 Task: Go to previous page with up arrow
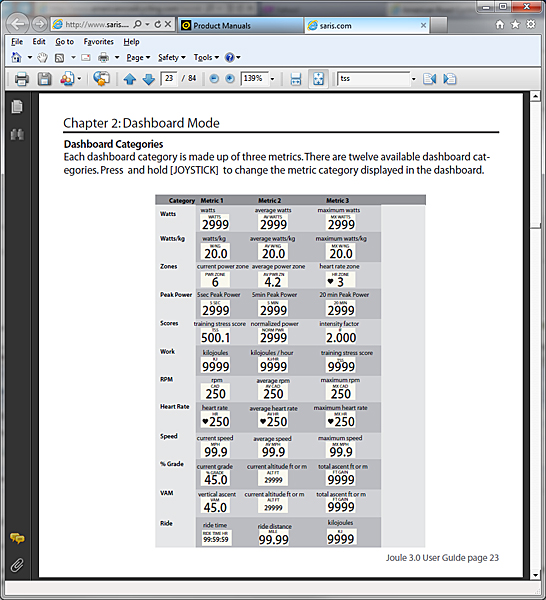130,79
